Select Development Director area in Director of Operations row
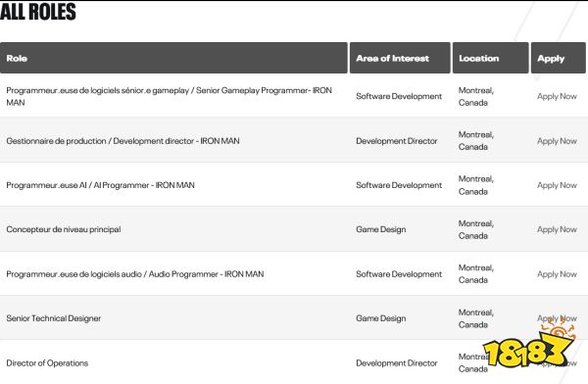The image size is (588, 384). click(x=397, y=363)
